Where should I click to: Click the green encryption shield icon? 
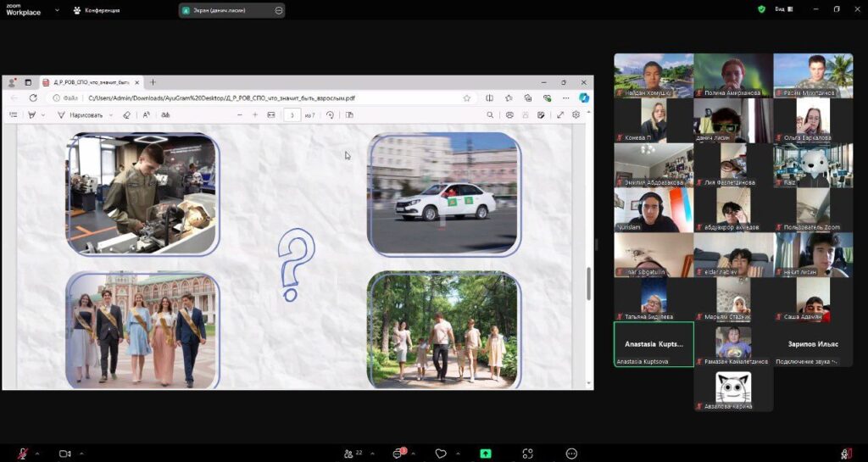coord(761,9)
